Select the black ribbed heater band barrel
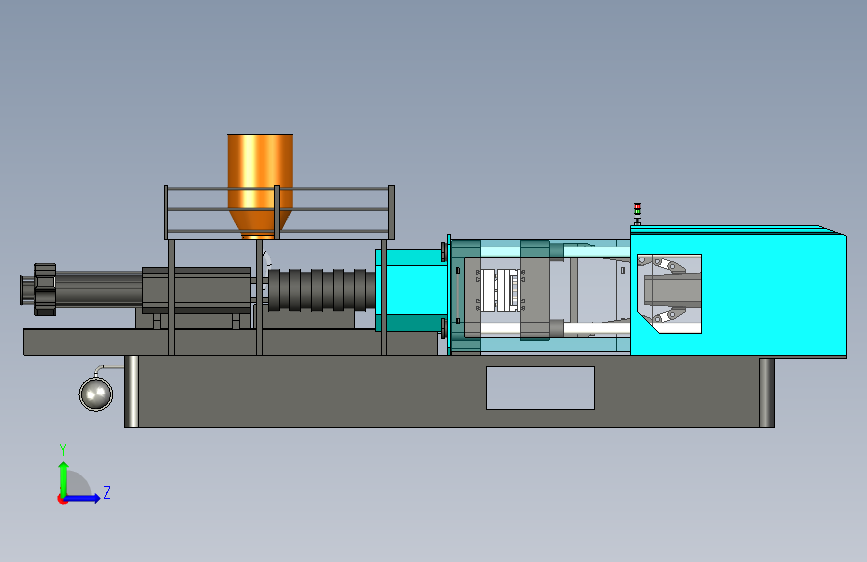Viewport: 867px width, 562px height. (322, 290)
